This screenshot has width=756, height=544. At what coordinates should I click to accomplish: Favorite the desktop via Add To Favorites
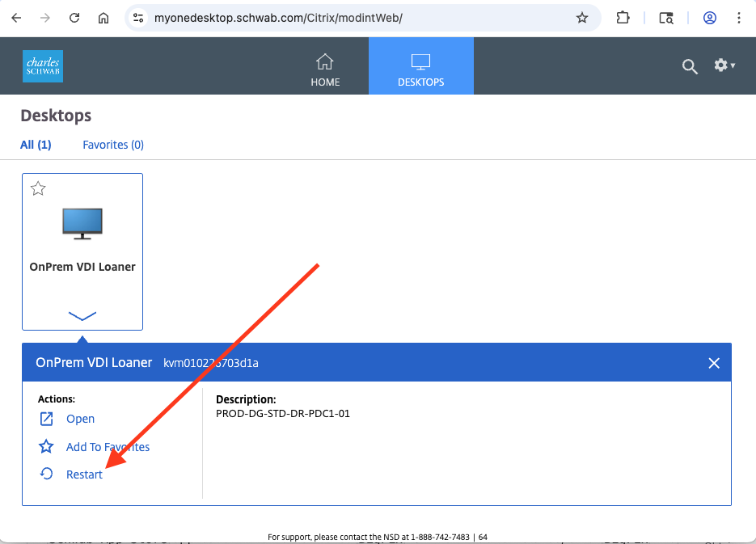(x=107, y=446)
